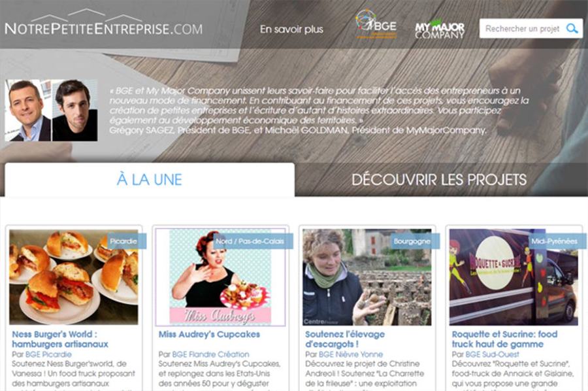
Task: Visit the BGE Sud-Ouest author link
Action: tap(492, 354)
